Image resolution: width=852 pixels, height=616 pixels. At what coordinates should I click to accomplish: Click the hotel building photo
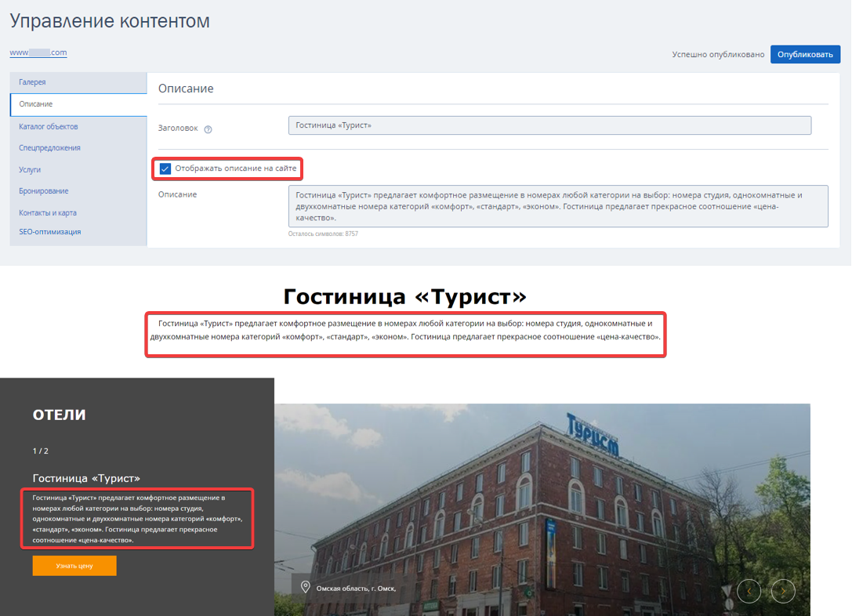(542, 509)
